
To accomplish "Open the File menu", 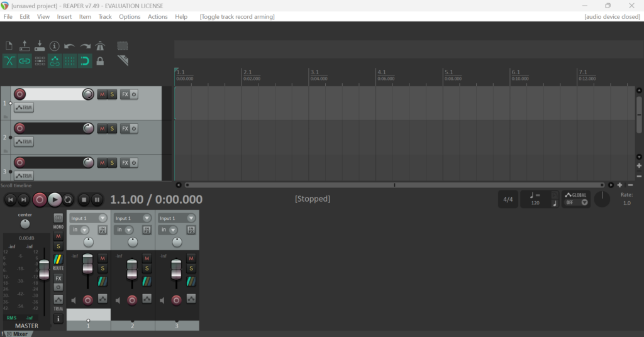I will click(x=8, y=16).
